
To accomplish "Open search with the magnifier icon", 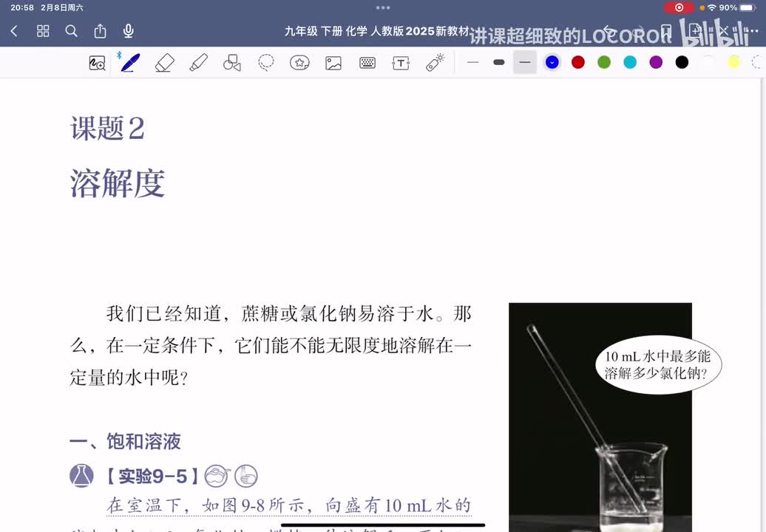I will pyautogui.click(x=71, y=31).
